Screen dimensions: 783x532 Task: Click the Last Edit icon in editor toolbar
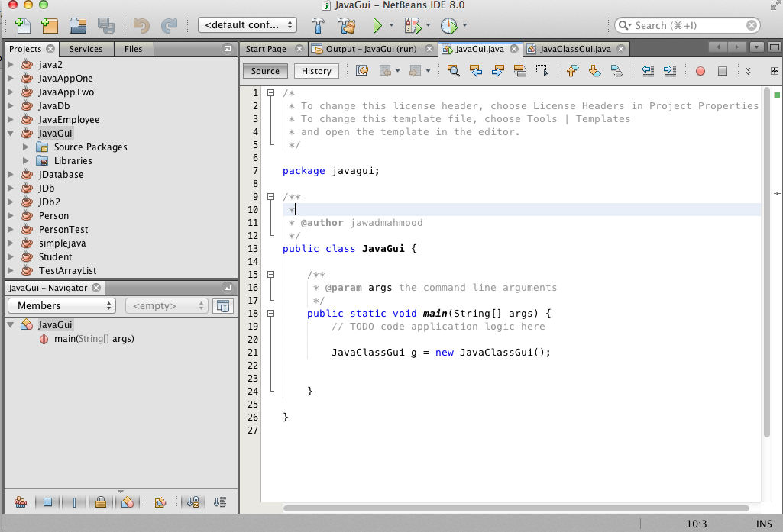[362, 71]
